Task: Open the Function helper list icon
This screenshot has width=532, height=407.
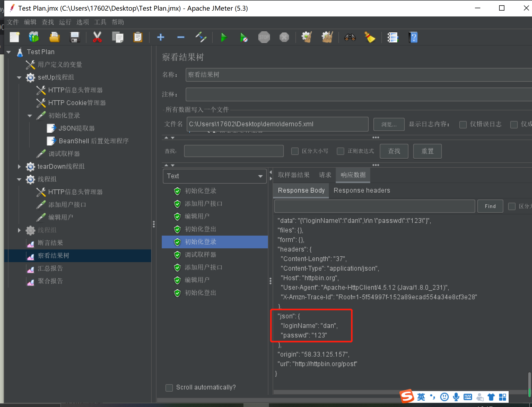Action: point(393,37)
